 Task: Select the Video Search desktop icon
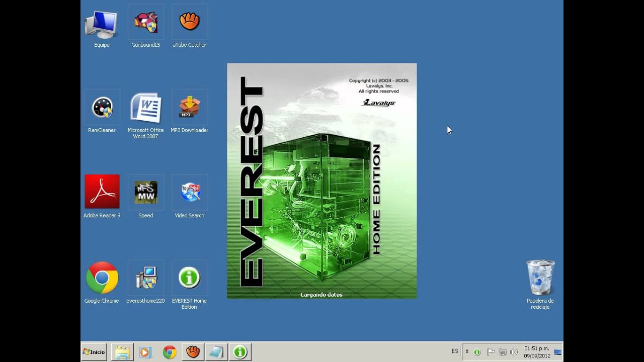coord(190,197)
